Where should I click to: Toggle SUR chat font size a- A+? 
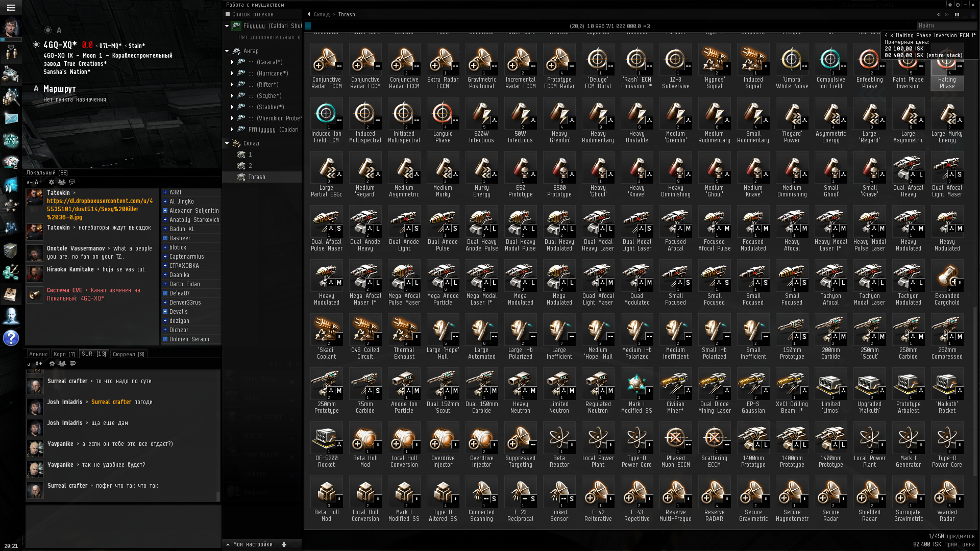click(x=35, y=364)
